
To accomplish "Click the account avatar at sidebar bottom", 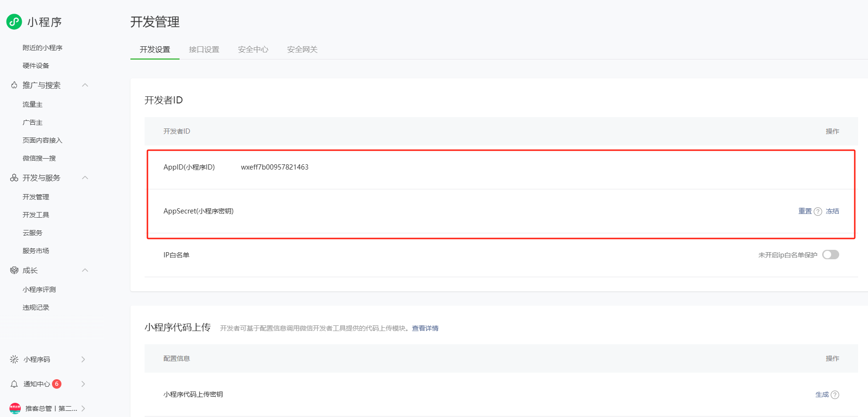I will [x=15, y=408].
